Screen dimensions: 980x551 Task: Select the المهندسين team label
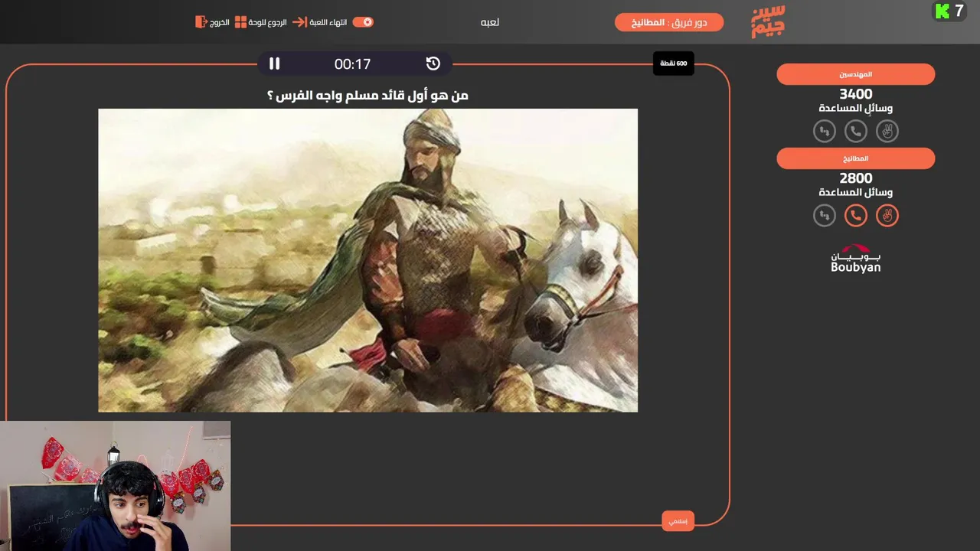[x=856, y=74]
